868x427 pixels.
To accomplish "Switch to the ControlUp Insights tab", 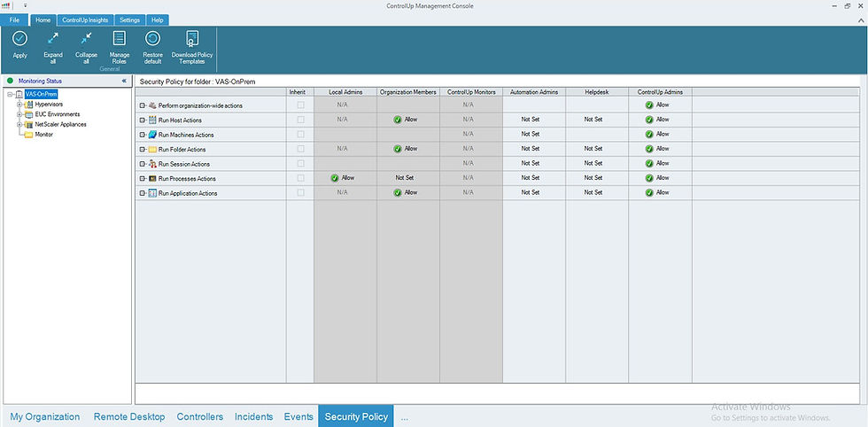I will tap(85, 20).
